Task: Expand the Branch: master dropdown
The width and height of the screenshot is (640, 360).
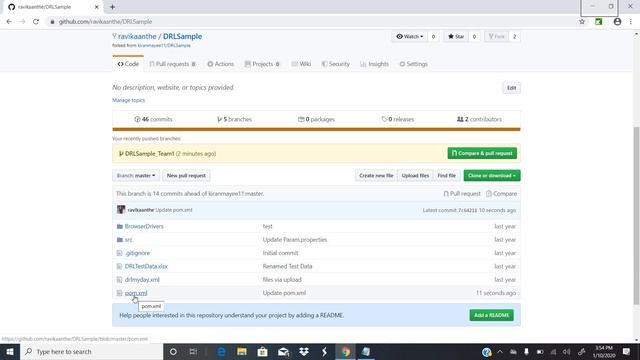Action: [136, 176]
